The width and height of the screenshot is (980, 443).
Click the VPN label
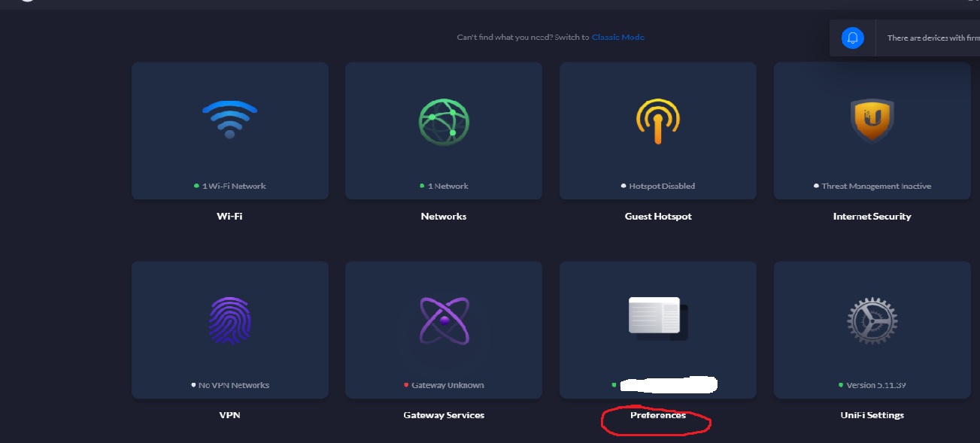[x=229, y=415]
